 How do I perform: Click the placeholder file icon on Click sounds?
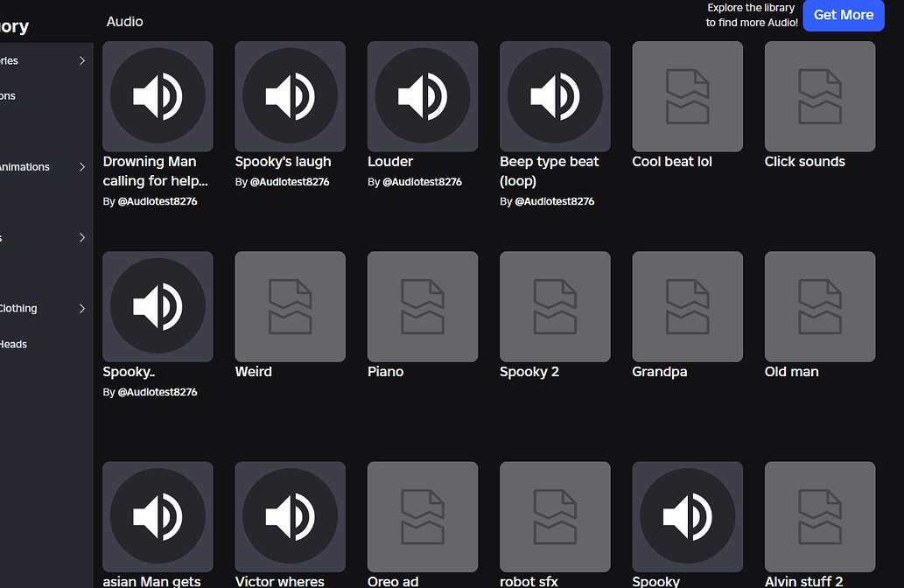pos(819,96)
